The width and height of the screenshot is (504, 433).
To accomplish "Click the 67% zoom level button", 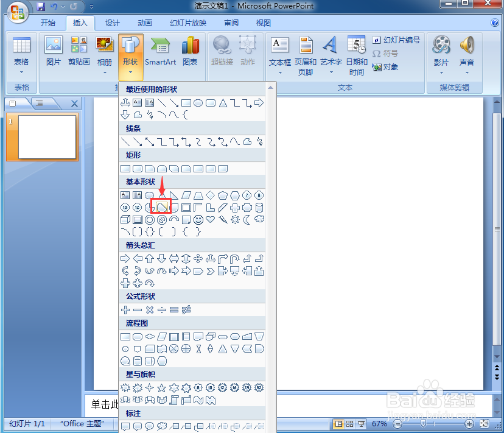I will coord(379,424).
